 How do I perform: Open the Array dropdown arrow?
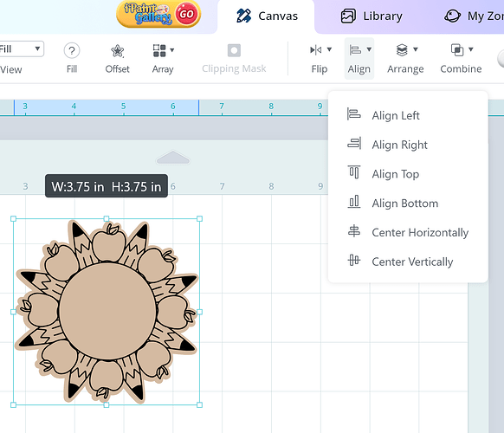pyautogui.click(x=172, y=50)
